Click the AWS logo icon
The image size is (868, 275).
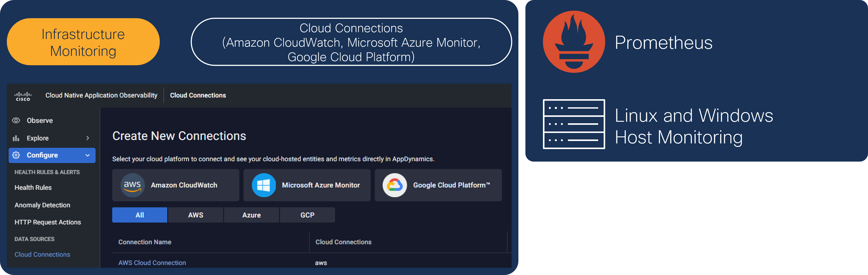(x=132, y=185)
